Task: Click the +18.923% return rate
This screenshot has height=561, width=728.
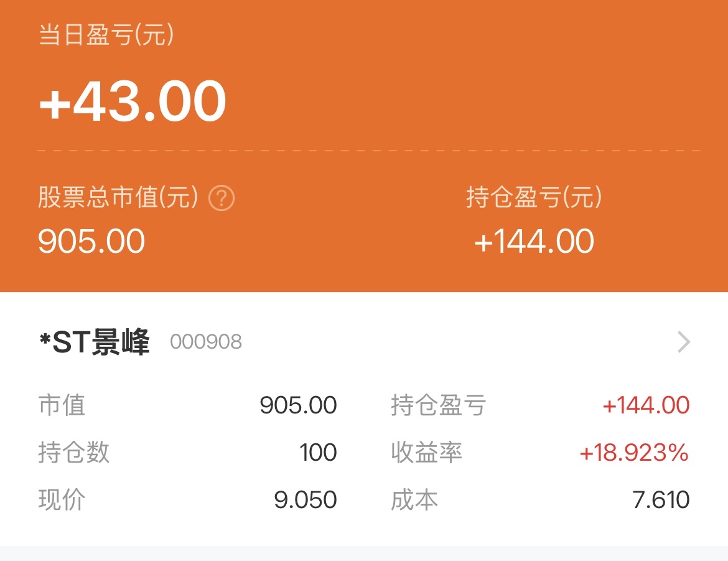Action: (634, 453)
